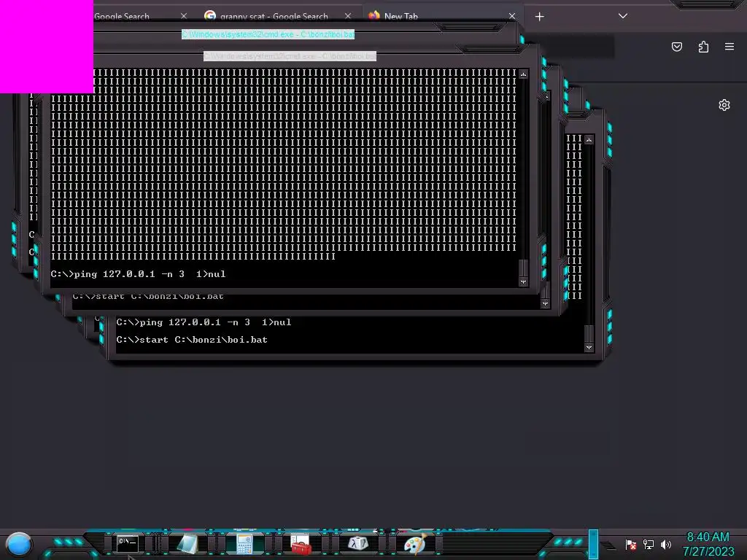Screen dimensions: 747x560
Task: Click the Action Center flag tray icon
Action: (x=631, y=544)
